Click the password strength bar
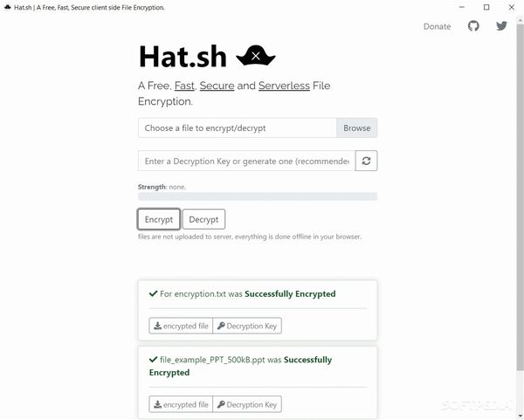524x420 pixels. pos(258,196)
